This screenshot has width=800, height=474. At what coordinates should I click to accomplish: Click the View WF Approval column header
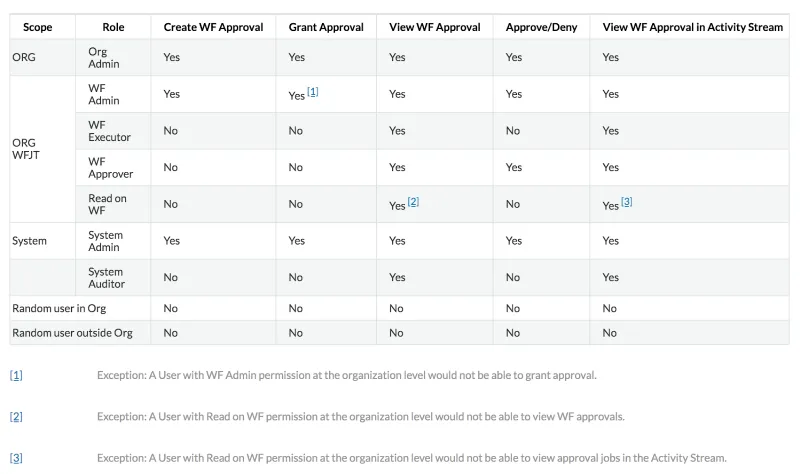pyautogui.click(x=434, y=27)
